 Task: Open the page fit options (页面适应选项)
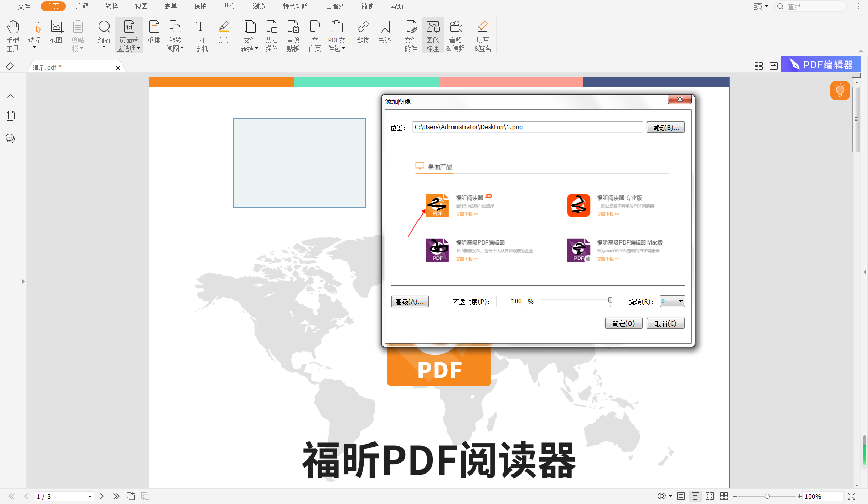click(x=129, y=36)
